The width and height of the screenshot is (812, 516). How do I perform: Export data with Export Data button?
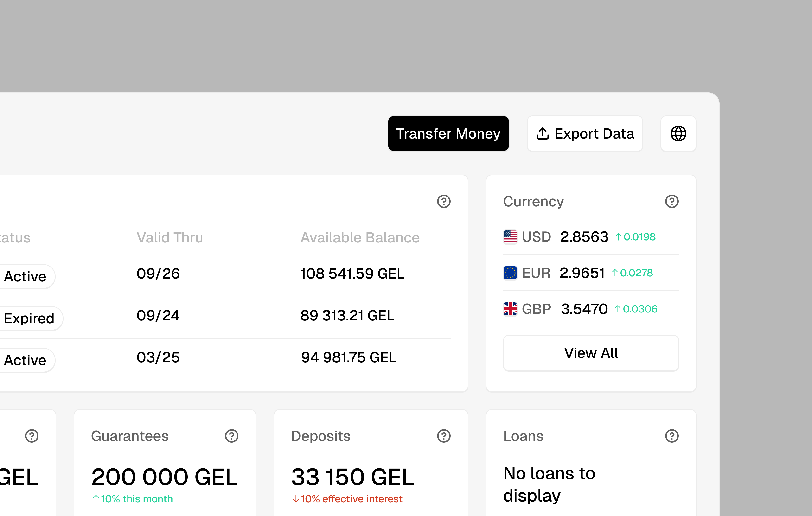[x=585, y=134]
